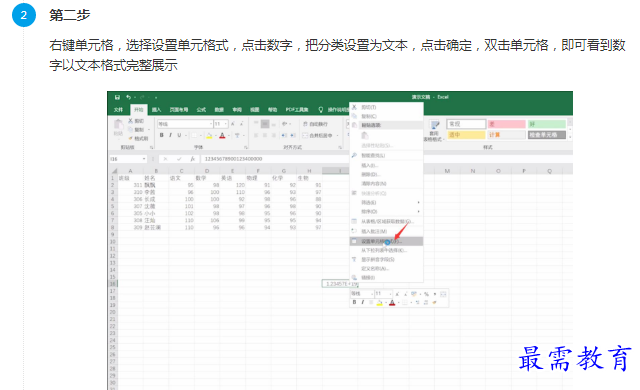Expand the 排序(O) submenu in the context menu
The image size is (640, 390).
[x=386, y=211]
